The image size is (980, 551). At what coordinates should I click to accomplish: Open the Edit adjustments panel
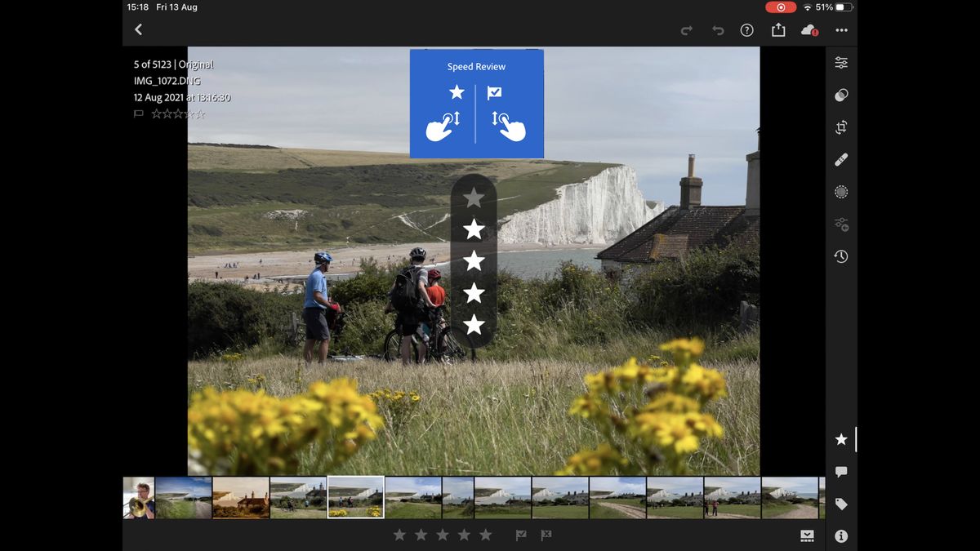(840, 62)
